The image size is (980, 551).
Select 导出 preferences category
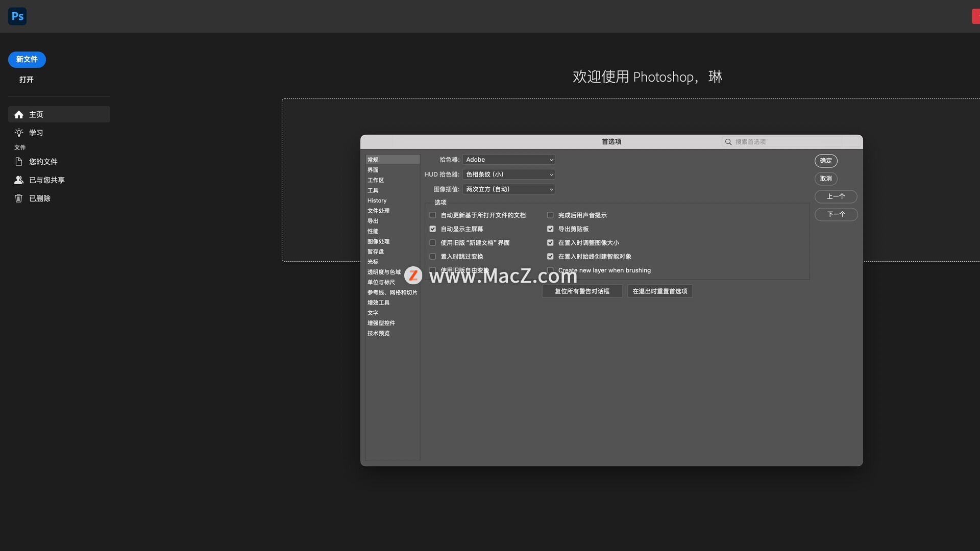393,221
